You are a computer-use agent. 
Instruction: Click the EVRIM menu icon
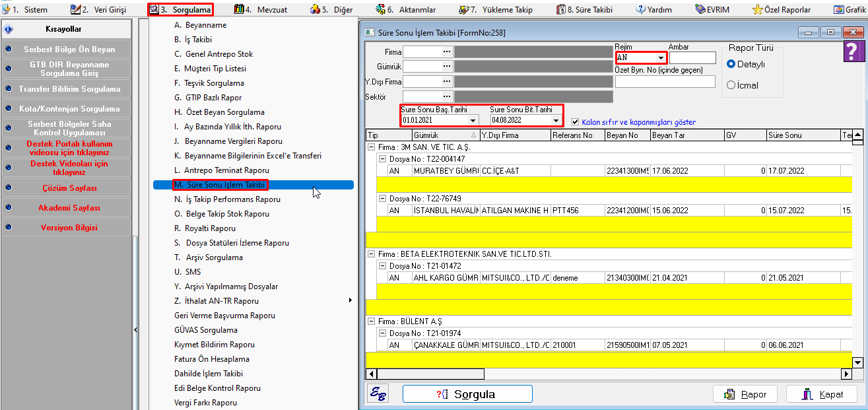coord(700,10)
